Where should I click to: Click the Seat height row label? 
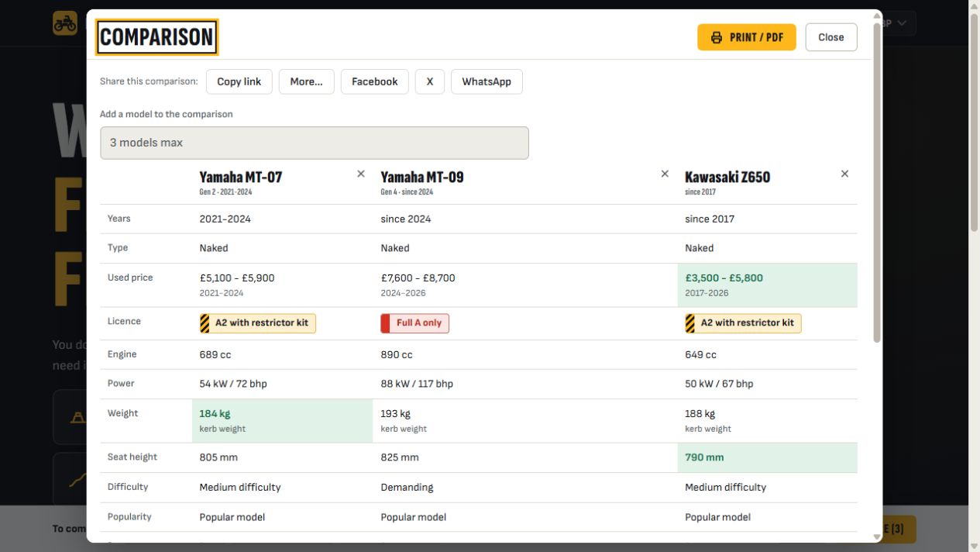pos(132,457)
